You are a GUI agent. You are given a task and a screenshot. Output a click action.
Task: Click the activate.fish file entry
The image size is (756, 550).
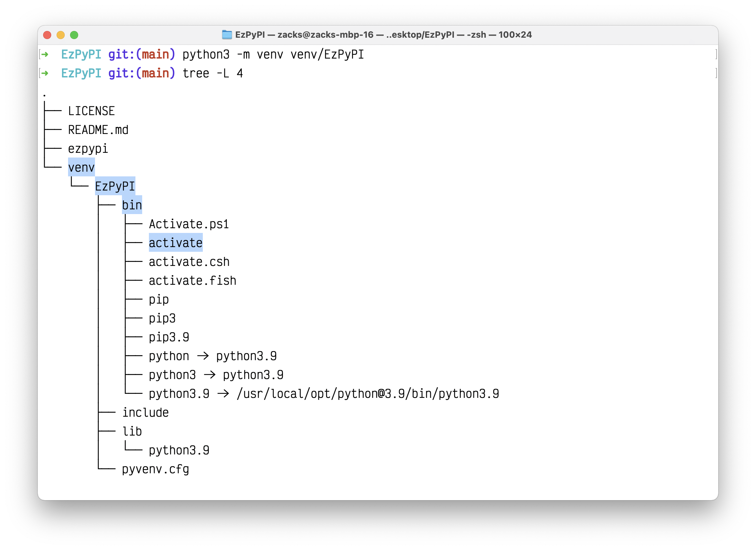click(192, 280)
